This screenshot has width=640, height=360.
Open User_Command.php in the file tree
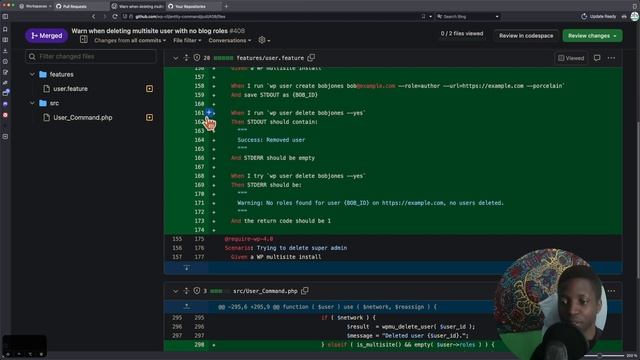[x=82, y=118]
